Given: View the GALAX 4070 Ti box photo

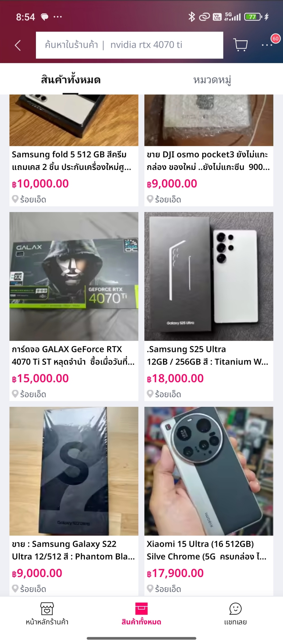Looking at the screenshot, I should (x=74, y=276).
